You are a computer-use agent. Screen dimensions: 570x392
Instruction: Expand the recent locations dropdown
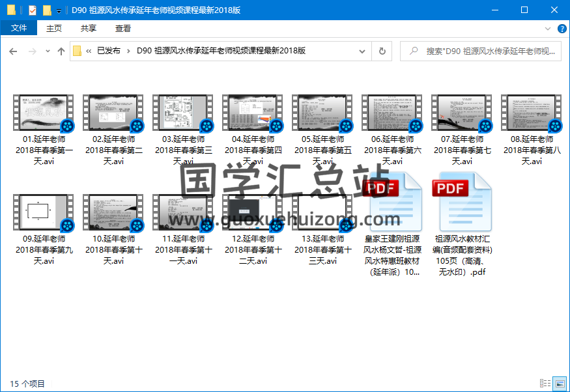(46, 51)
